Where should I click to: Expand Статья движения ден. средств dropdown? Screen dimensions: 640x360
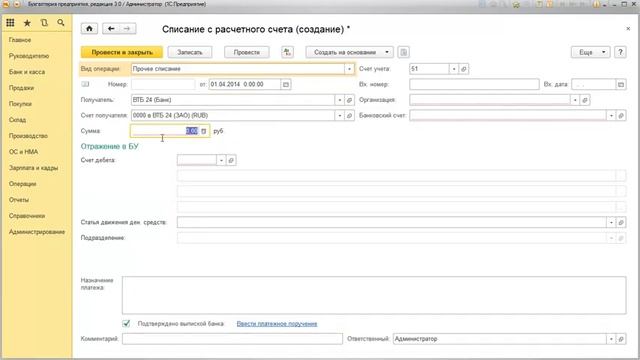[x=611, y=222]
